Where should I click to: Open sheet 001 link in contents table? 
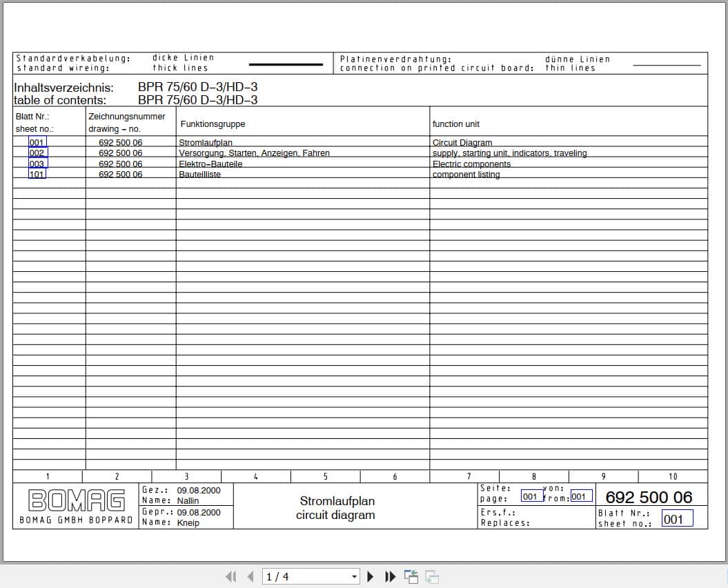pos(37,142)
